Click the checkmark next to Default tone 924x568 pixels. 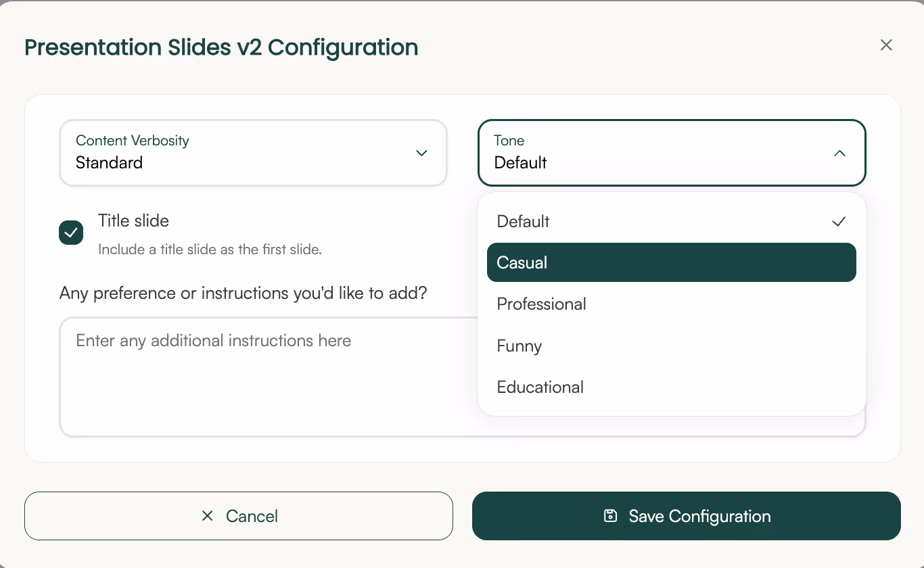[839, 221]
